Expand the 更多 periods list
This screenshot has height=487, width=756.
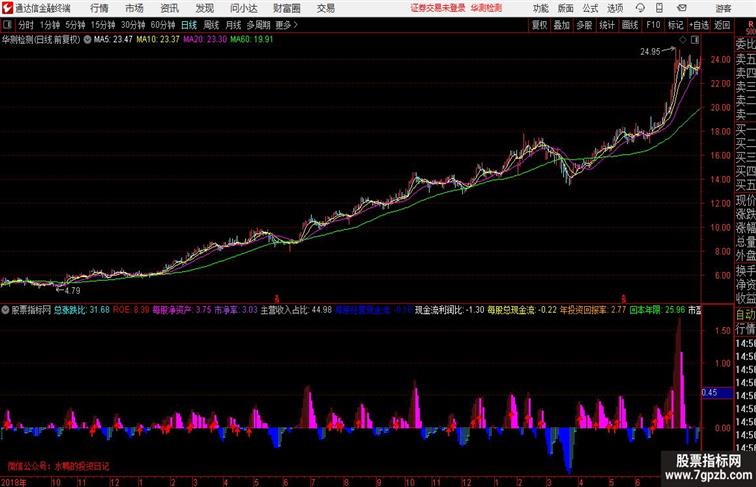286,25
